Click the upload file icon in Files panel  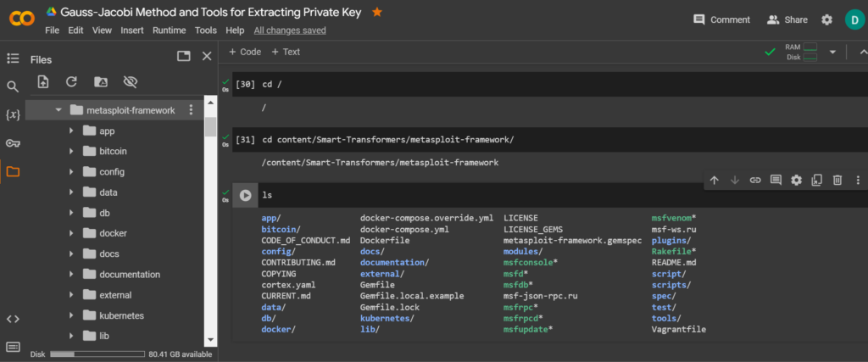coord(43,82)
